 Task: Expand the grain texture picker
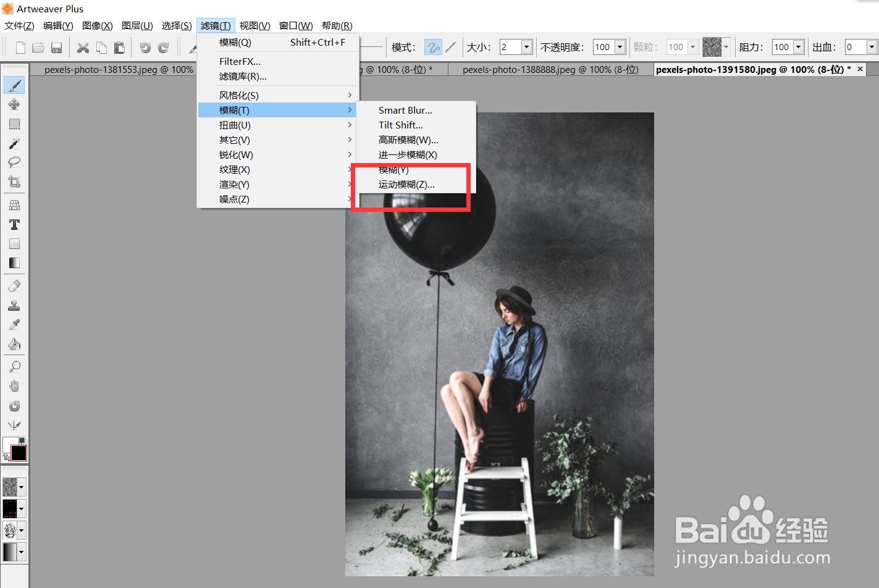[726, 47]
